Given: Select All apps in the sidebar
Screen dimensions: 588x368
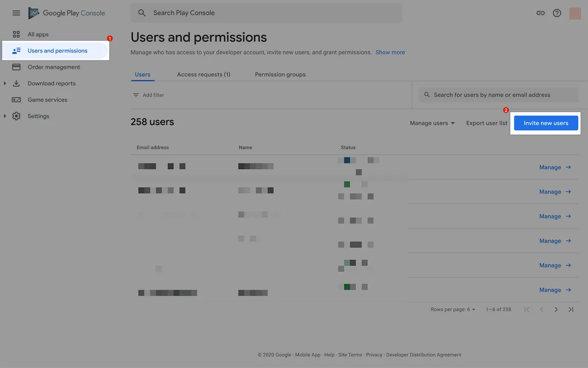Looking at the screenshot, I should pos(38,34).
